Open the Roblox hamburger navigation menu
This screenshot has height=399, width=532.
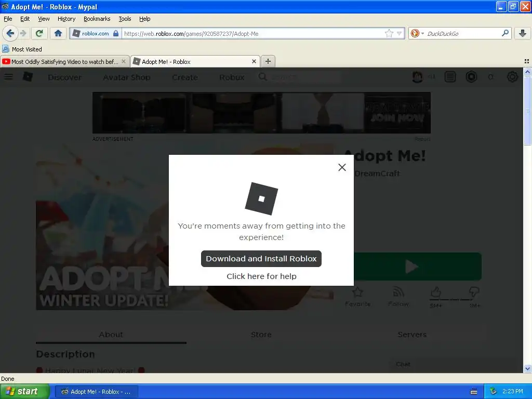[x=8, y=77]
